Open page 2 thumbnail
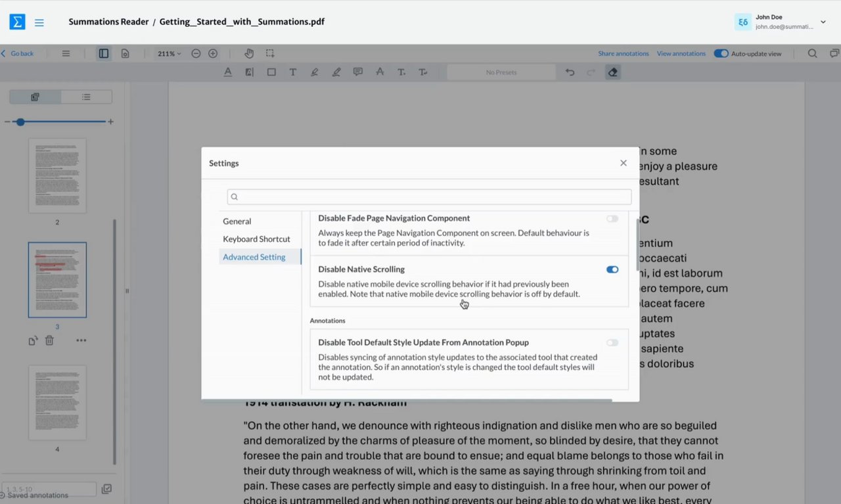The image size is (841, 504). tap(57, 175)
